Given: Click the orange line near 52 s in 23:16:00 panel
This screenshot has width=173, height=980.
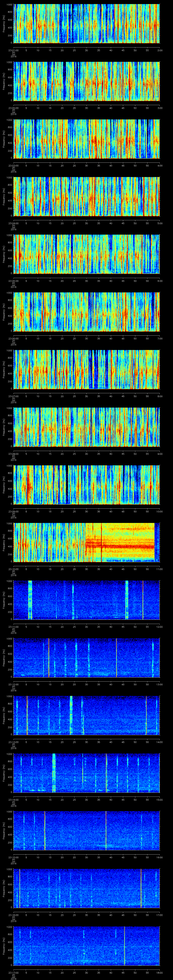Looking at the screenshot, I should coord(141,888).
